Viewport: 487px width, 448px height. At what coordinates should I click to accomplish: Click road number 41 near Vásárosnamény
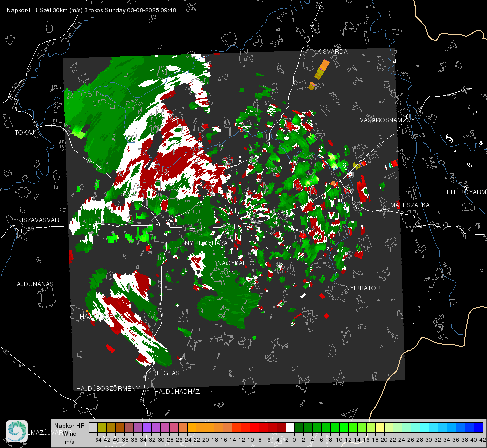(x=379, y=146)
